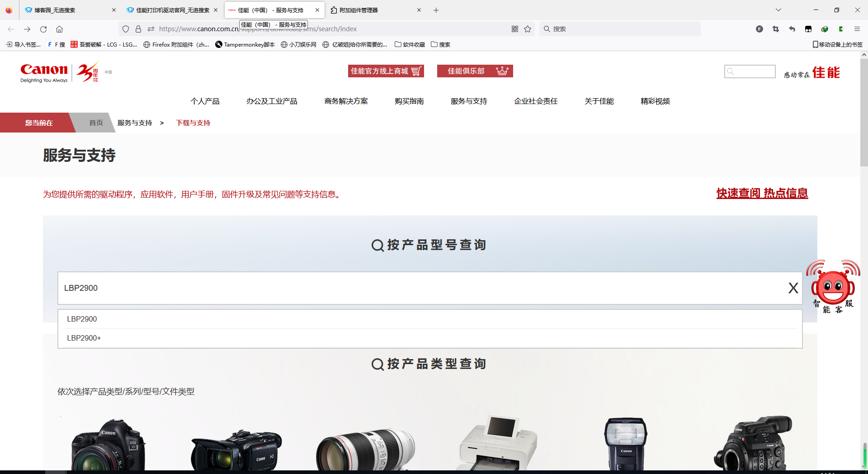Viewport: 868px width, 474px height.
Task: Open 快速查阅 热点信息 link
Action: (762, 193)
